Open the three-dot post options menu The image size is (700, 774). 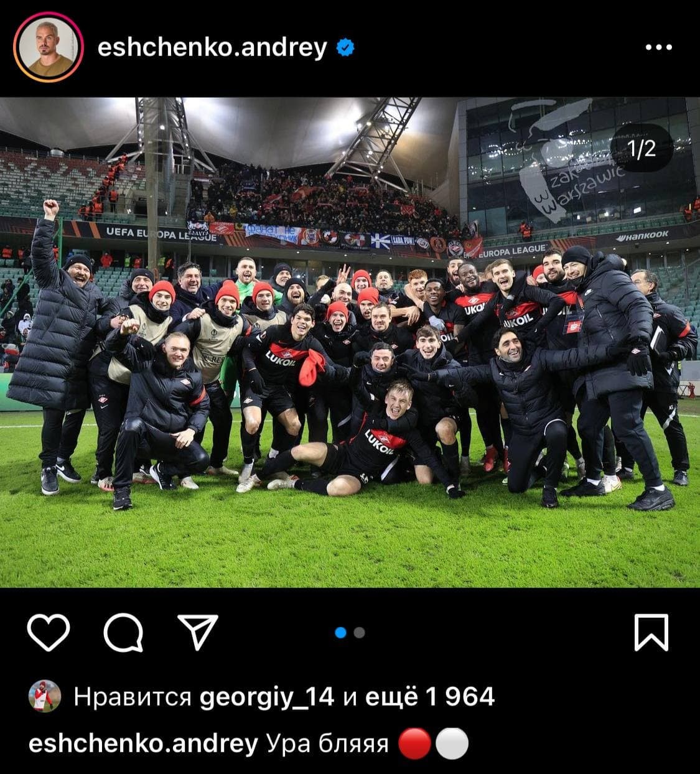click(x=659, y=47)
